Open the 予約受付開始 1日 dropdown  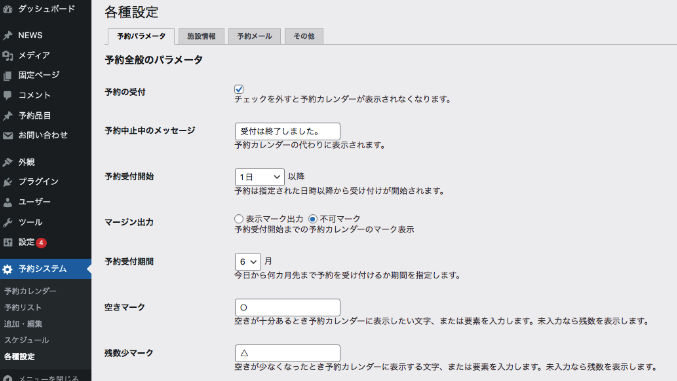(259, 177)
